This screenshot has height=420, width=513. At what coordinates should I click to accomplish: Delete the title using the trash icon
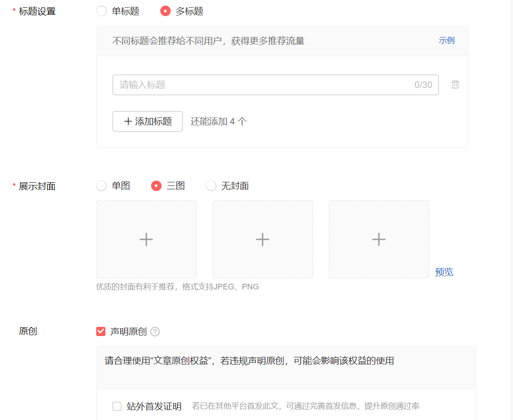455,85
